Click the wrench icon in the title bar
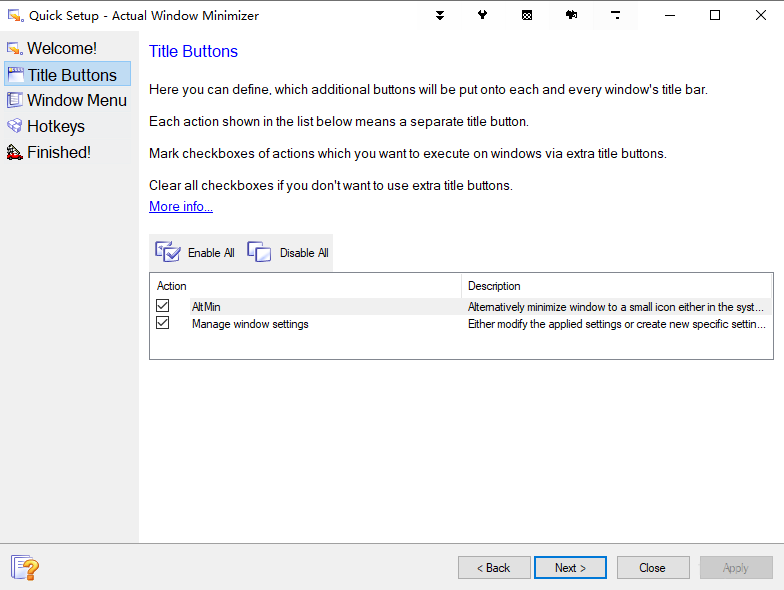This screenshot has height=590, width=784. pyautogui.click(x=483, y=15)
